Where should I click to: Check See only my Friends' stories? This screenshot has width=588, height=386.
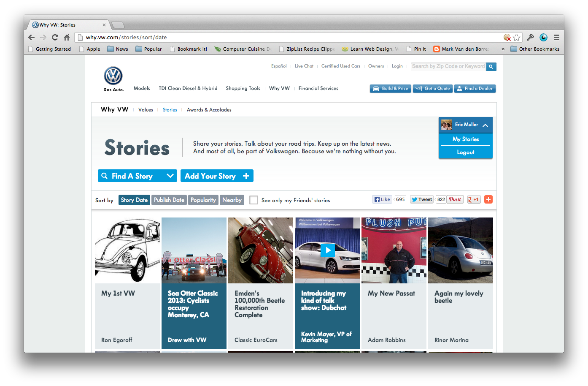(254, 200)
